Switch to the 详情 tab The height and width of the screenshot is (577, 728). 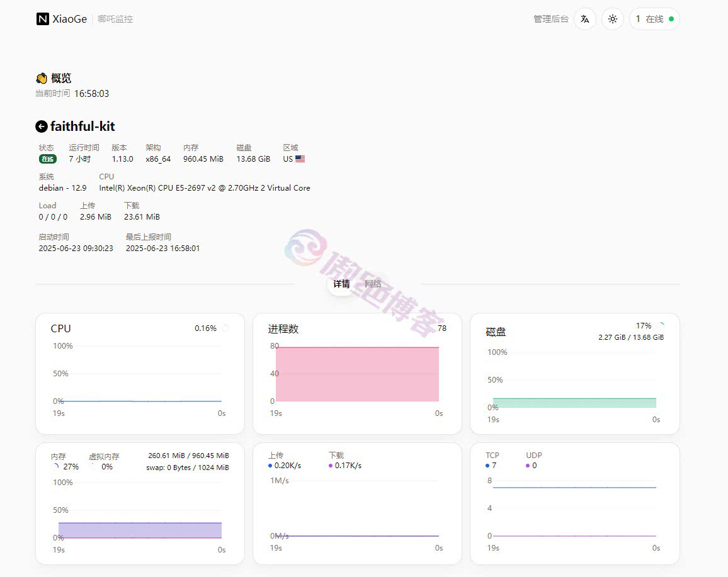[342, 284]
